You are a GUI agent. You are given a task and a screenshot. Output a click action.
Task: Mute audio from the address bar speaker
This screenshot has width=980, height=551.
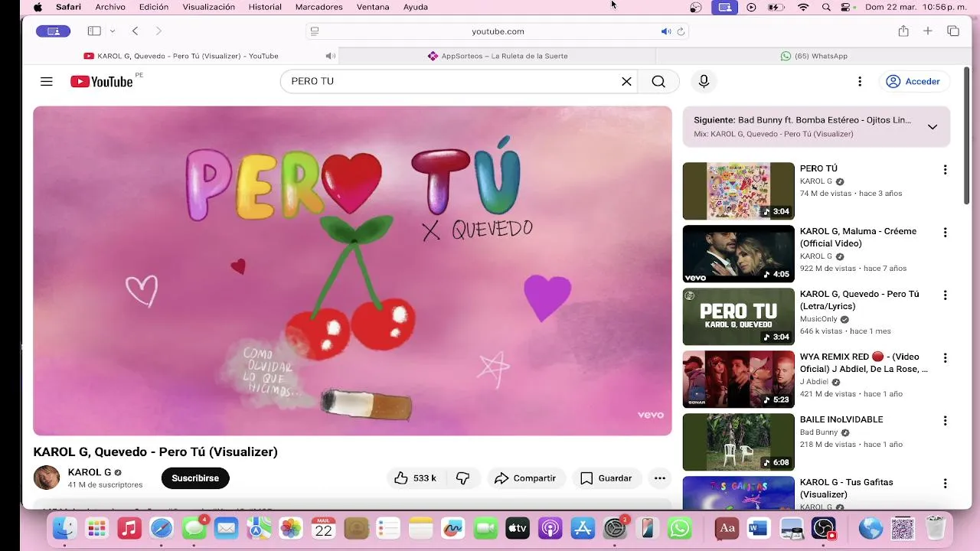click(666, 31)
